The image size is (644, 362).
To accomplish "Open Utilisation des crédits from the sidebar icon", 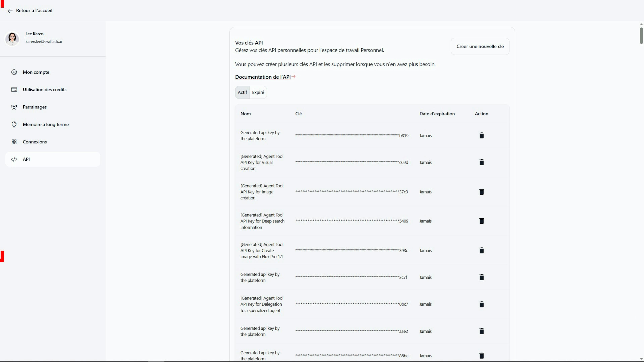I will point(14,89).
